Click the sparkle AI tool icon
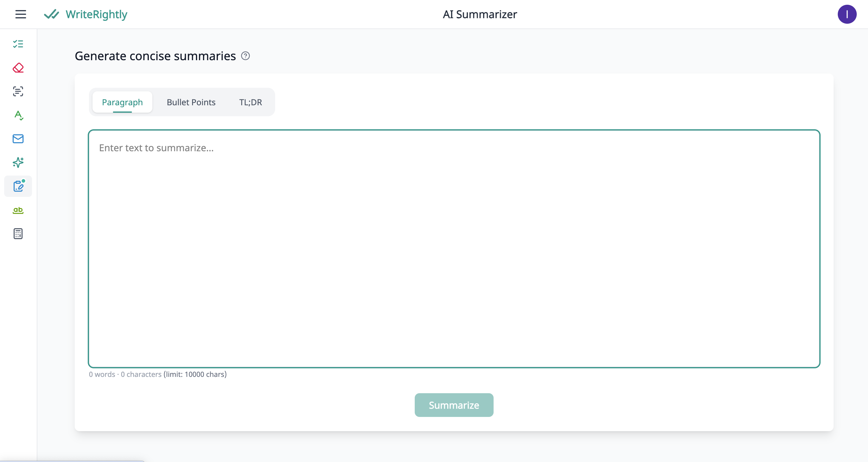 pos(18,163)
